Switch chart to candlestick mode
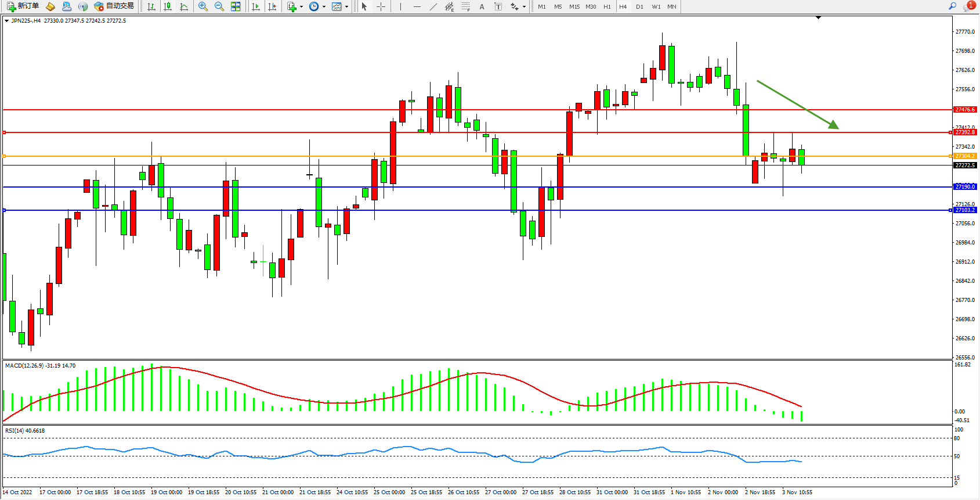Viewport: 980px width, 500px height. tap(168, 6)
